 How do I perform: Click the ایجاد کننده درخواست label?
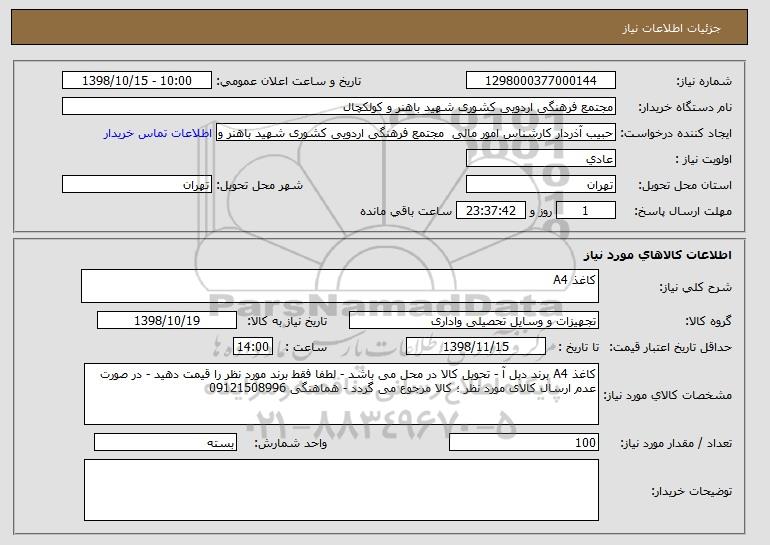point(676,133)
